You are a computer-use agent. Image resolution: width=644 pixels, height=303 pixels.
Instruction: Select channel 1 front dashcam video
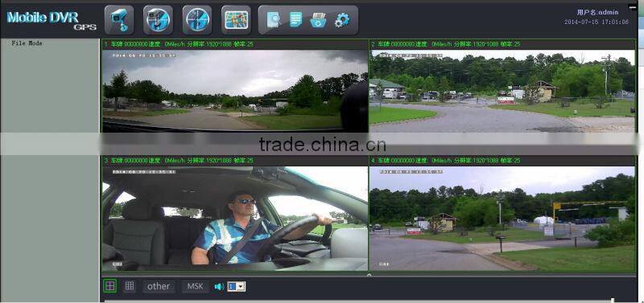pyautogui.click(x=235, y=91)
